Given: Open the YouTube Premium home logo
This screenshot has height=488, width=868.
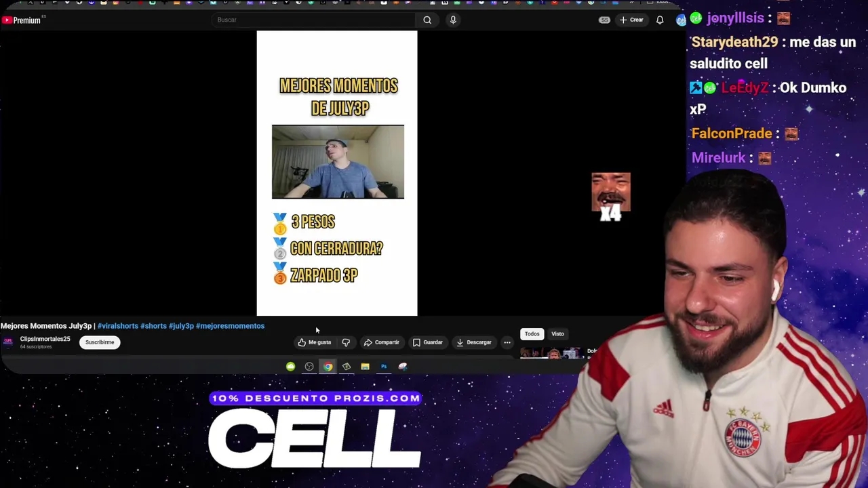Looking at the screenshot, I should [22, 20].
